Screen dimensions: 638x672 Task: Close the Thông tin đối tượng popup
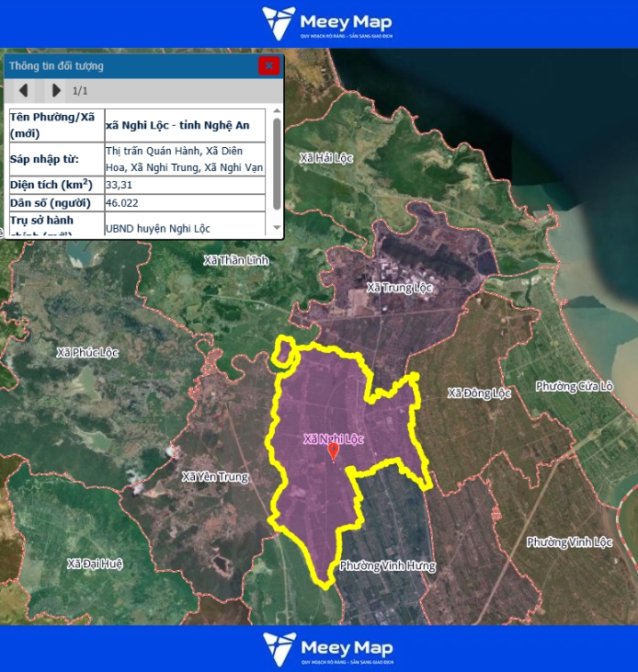pyautogui.click(x=268, y=65)
